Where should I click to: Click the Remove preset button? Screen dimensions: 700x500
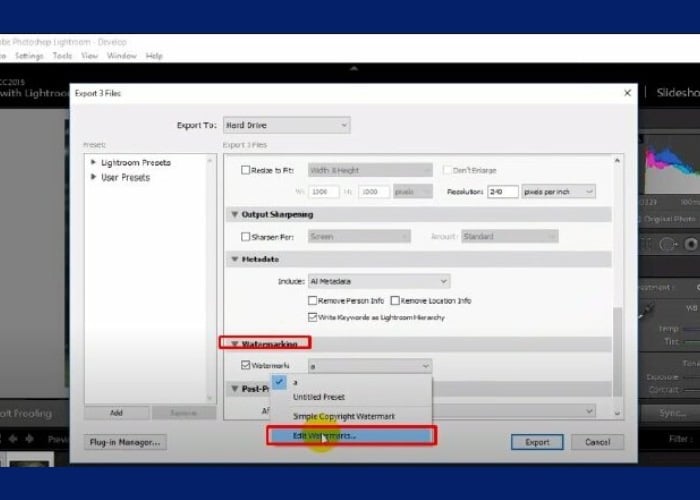(x=183, y=412)
